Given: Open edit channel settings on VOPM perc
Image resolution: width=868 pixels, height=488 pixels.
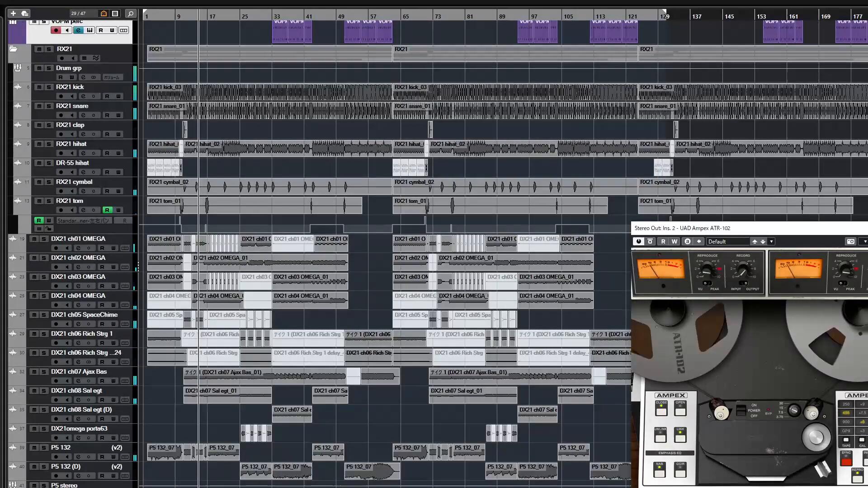Looking at the screenshot, I should coord(78,30).
